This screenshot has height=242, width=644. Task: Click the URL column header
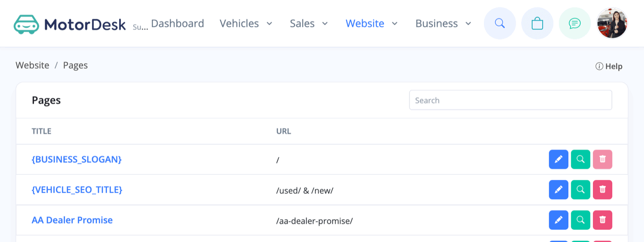(x=284, y=131)
